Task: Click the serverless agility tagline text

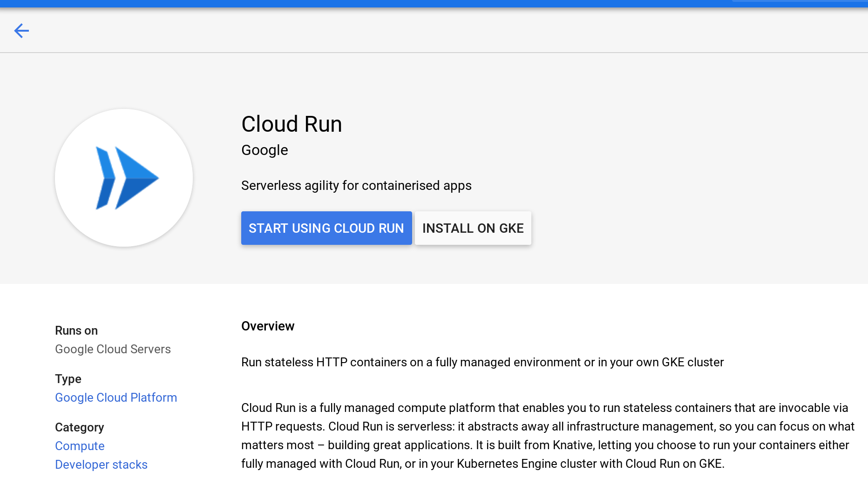Action: (x=356, y=185)
